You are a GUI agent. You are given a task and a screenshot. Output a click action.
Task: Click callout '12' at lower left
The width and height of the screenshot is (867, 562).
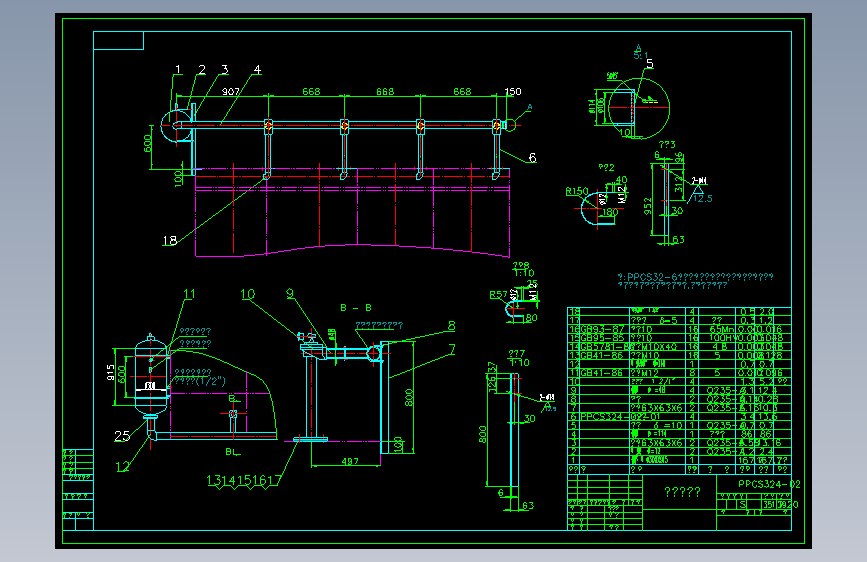[x=122, y=467]
